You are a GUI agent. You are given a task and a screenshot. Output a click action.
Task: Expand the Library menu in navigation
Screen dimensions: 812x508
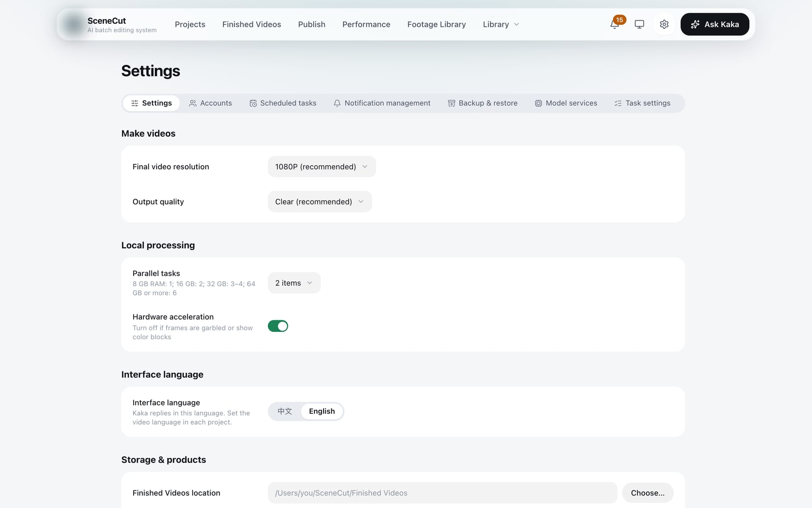click(x=501, y=24)
